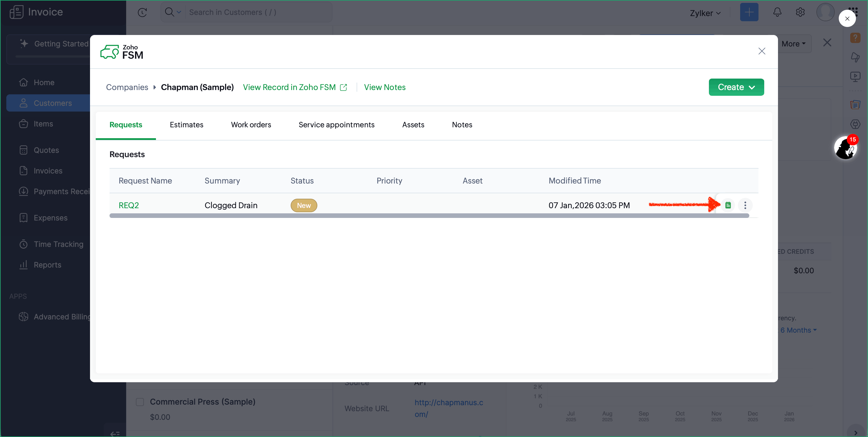The width and height of the screenshot is (868, 437).
Task: Check the Commercial Press (Sample) checkbox
Action: (x=140, y=402)
